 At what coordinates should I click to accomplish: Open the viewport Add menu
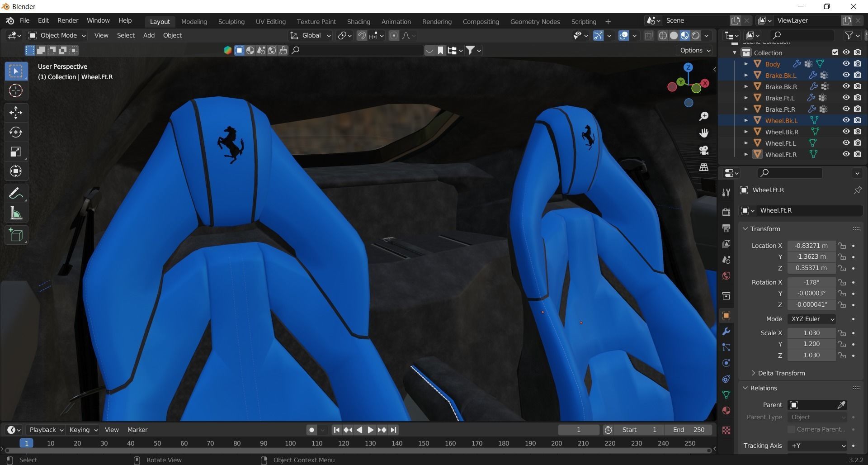pyautogui.click(x=149, y=35)
